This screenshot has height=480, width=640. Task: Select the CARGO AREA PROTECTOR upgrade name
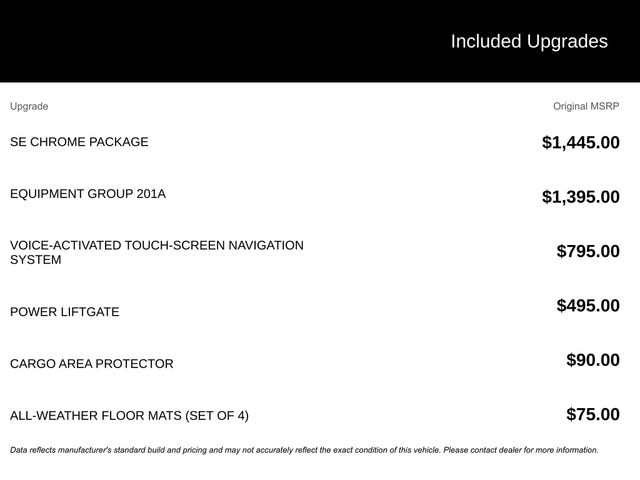[x=91, y=364]
